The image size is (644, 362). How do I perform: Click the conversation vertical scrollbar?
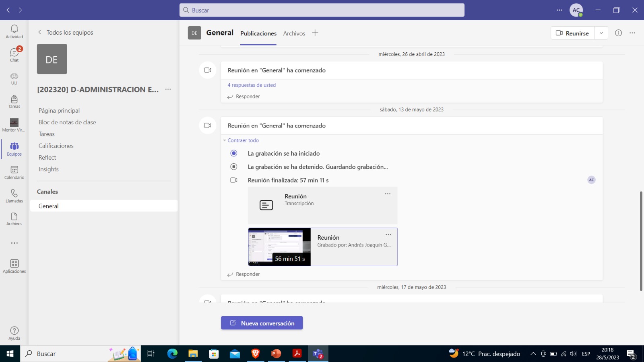[641, 241]
